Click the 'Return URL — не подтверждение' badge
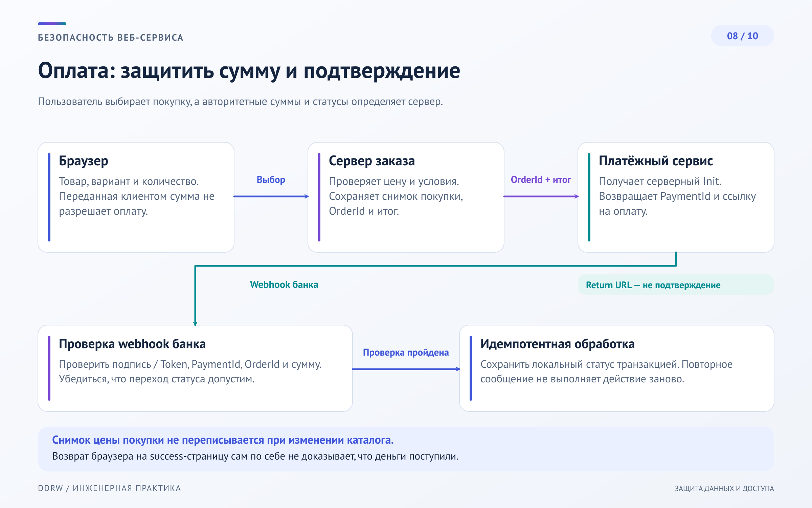This screenshot has height=508, width=812. 676,285
